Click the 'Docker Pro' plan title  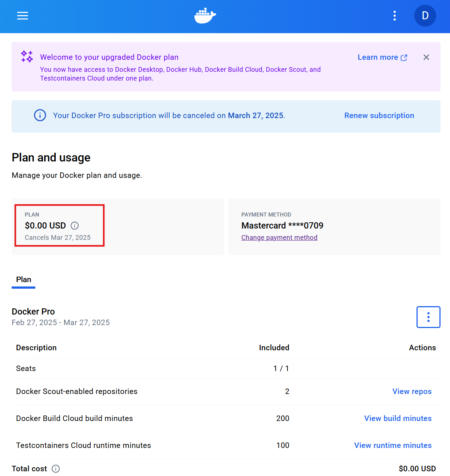pyautogui.click(x=33, y=312)
